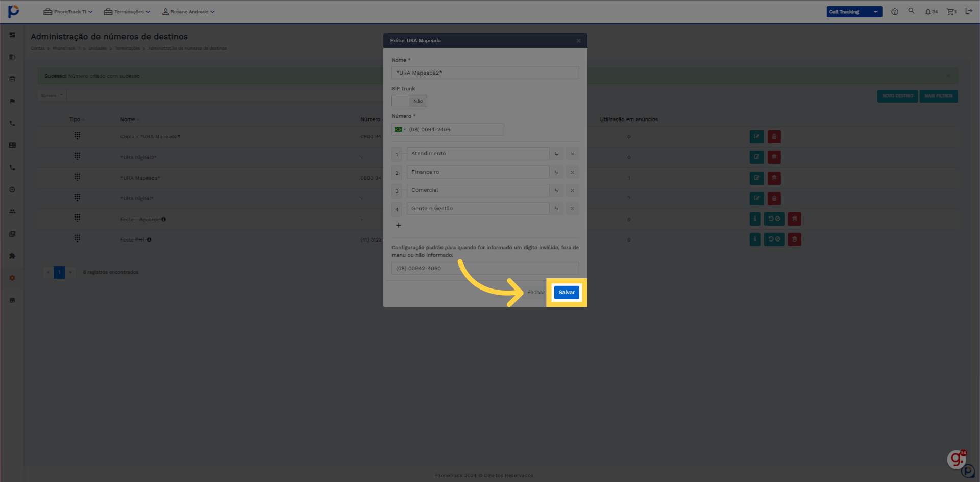Click the Financeiro option field
Viewport: 980px width, 482px height.
pos(478,172)
